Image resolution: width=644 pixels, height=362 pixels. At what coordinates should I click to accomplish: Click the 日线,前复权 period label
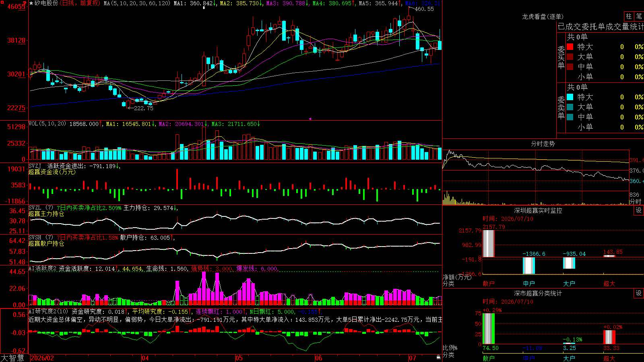click(80, 3)
